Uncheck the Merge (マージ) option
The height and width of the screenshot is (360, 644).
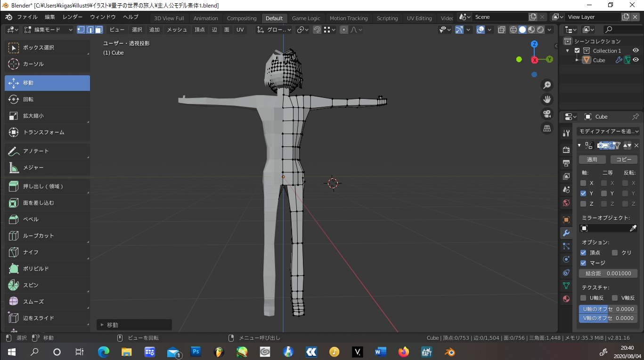point(583,263)
